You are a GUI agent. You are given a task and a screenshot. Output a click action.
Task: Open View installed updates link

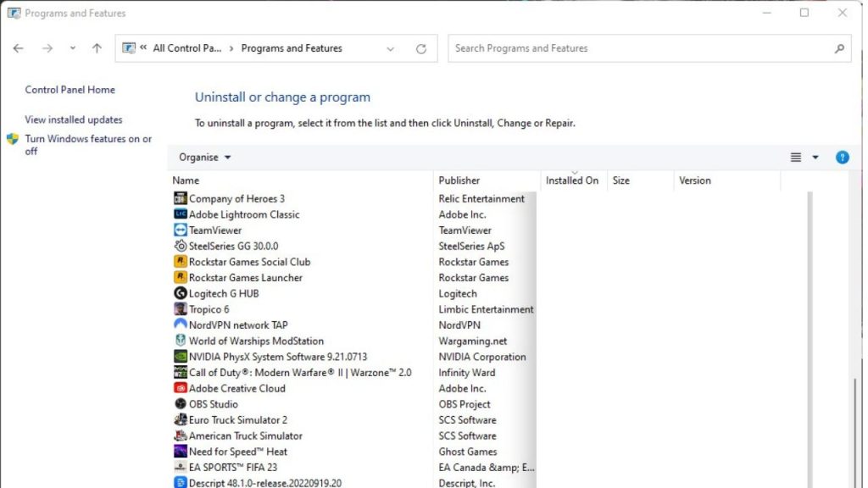tap(74, 119)
